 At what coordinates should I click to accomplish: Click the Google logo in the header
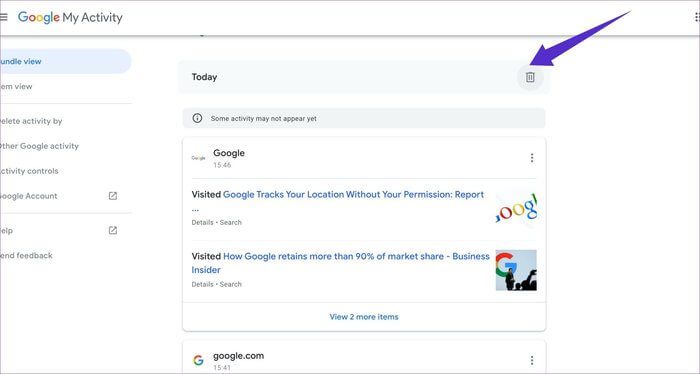click(38, 17)
